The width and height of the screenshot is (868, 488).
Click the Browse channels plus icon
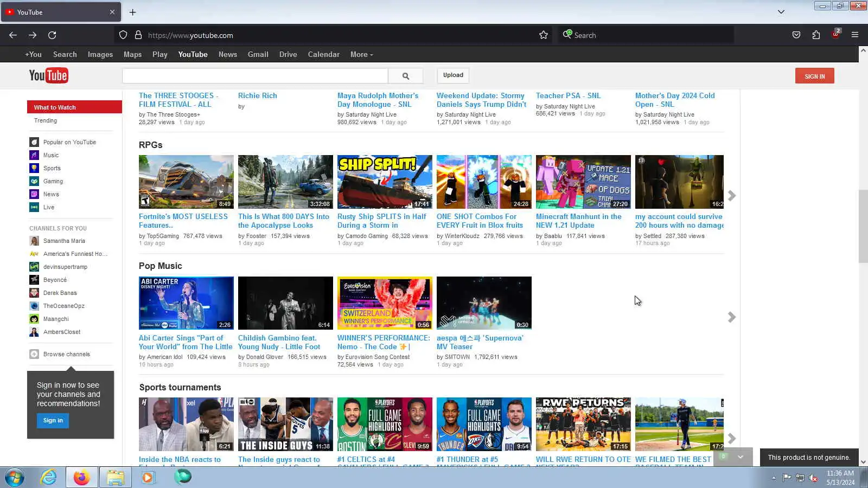coord(34,354)
